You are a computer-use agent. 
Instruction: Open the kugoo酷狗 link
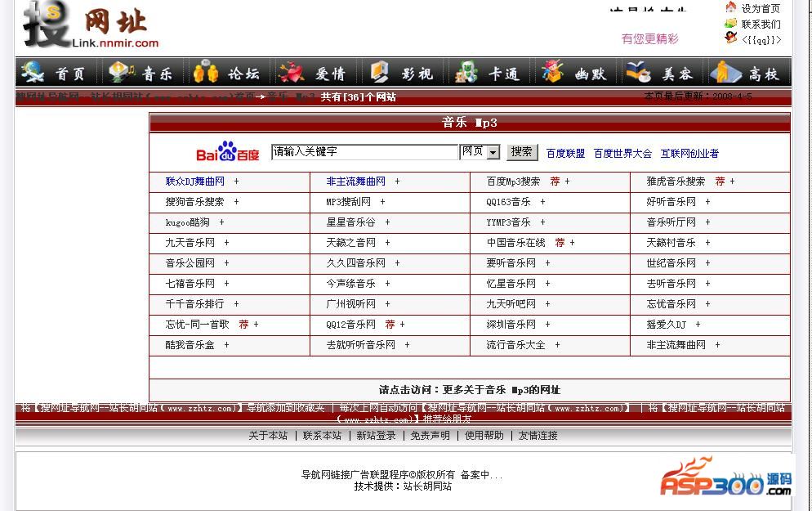click(187, 222)
